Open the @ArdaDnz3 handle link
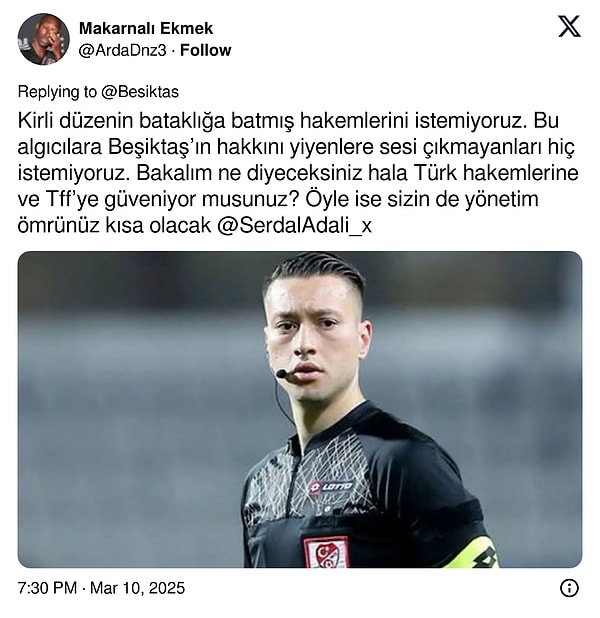This screenshot has height=618, width=600. (x=123, y=50)
